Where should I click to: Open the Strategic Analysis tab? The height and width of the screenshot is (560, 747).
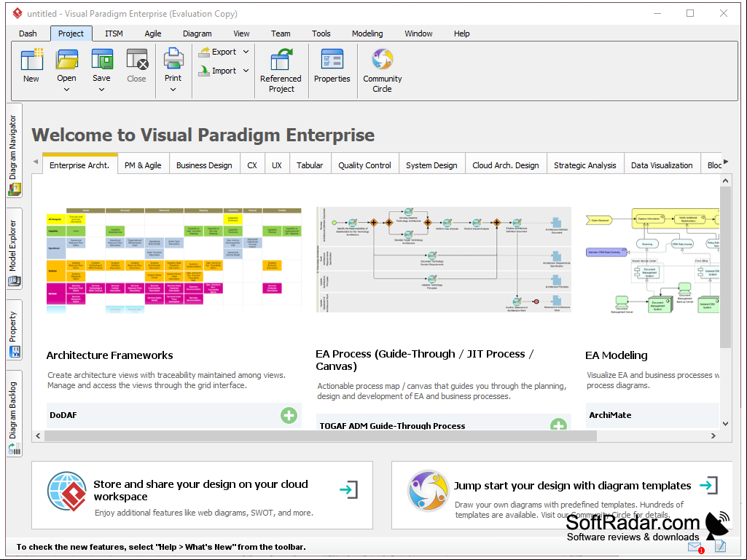click(585, 165)
